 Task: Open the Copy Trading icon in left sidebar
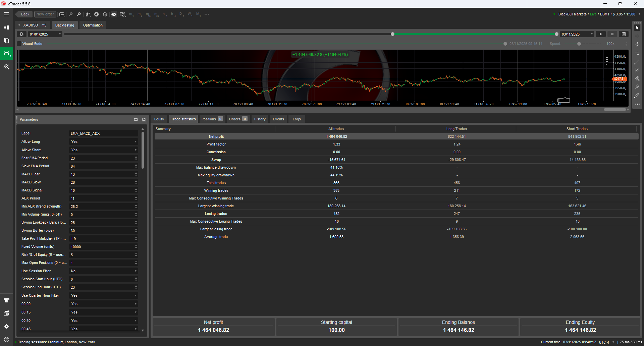[6, 40]
